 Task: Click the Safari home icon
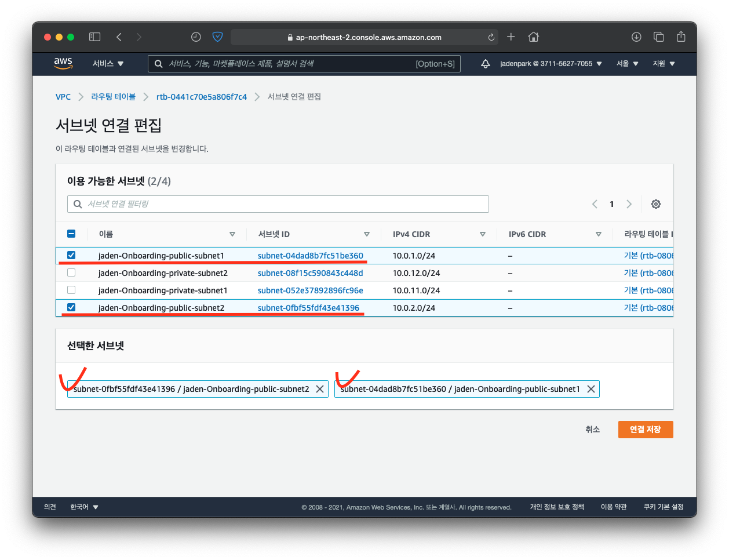[534, 37]
